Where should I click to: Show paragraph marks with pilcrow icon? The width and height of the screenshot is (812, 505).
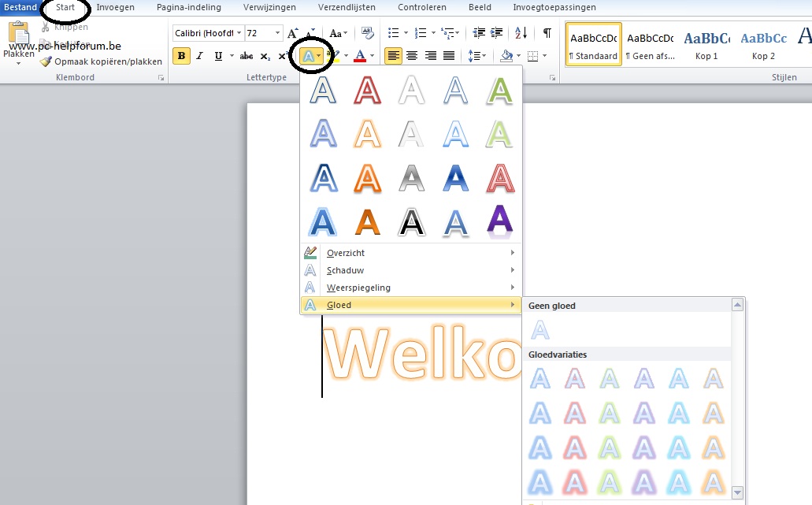[547, 33]
